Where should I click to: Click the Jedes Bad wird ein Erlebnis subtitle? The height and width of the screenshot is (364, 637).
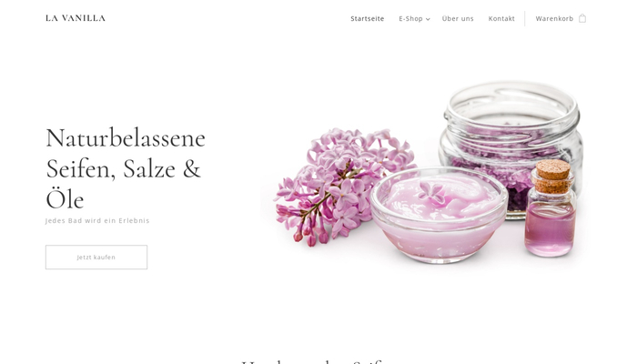coord(97,220)
